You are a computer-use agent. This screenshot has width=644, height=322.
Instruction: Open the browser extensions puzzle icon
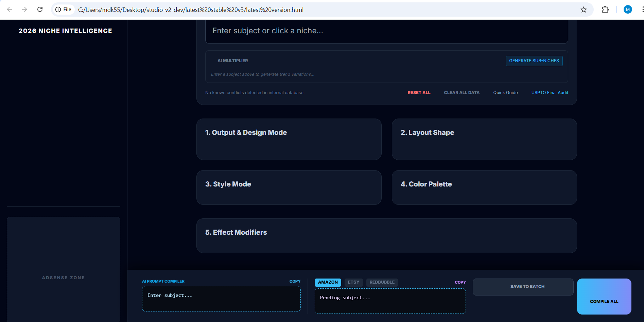pos(605,10)
